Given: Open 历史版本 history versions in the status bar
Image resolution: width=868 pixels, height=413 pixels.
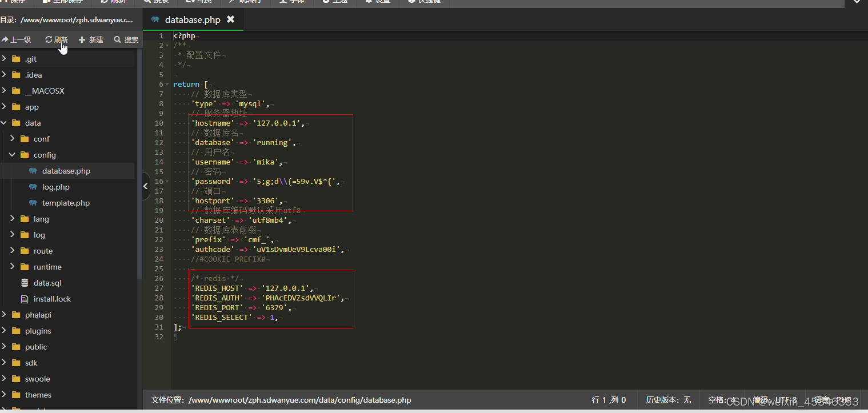Looking at the screenshot, I should pos(669,400).
